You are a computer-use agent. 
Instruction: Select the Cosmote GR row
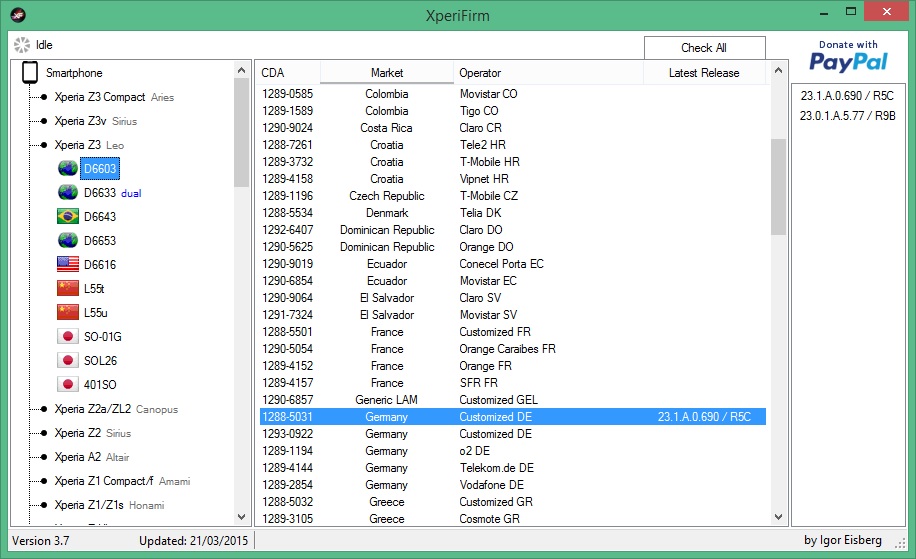[x=513, y=519]
